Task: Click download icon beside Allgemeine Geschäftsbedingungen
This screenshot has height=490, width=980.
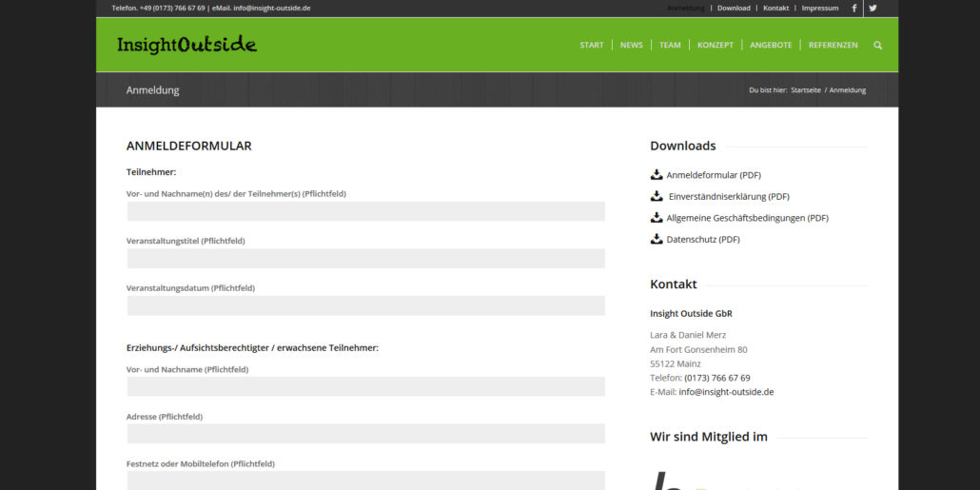Action: (x=657, y=218)
